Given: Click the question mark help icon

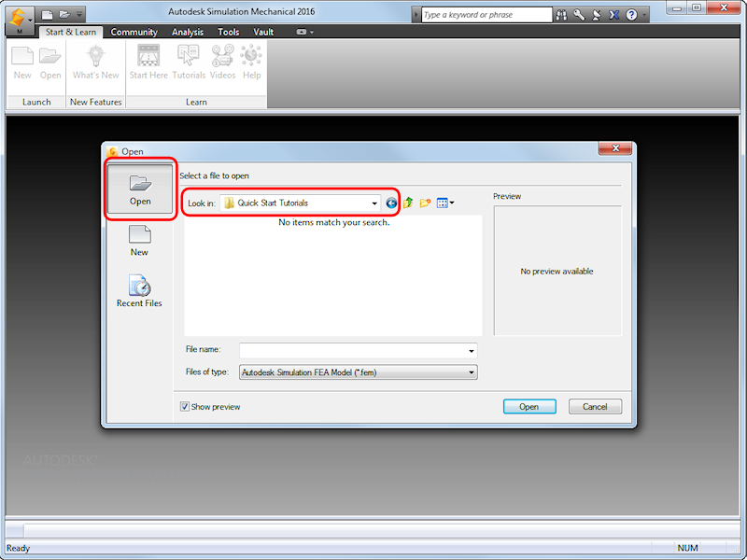Looking at the screenshot, I should tap(632, 15).
